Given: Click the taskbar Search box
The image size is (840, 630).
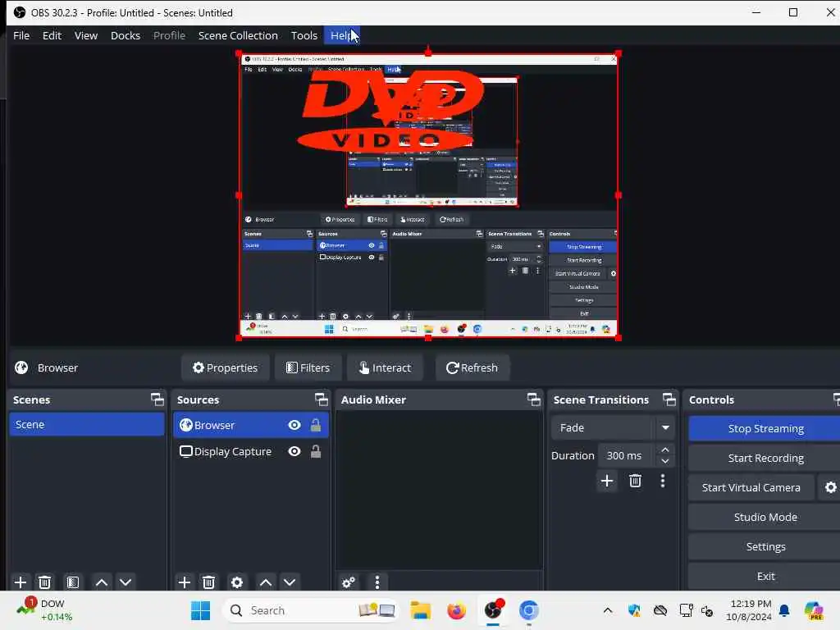Looking at the screenshot, I should coord(311,610).
